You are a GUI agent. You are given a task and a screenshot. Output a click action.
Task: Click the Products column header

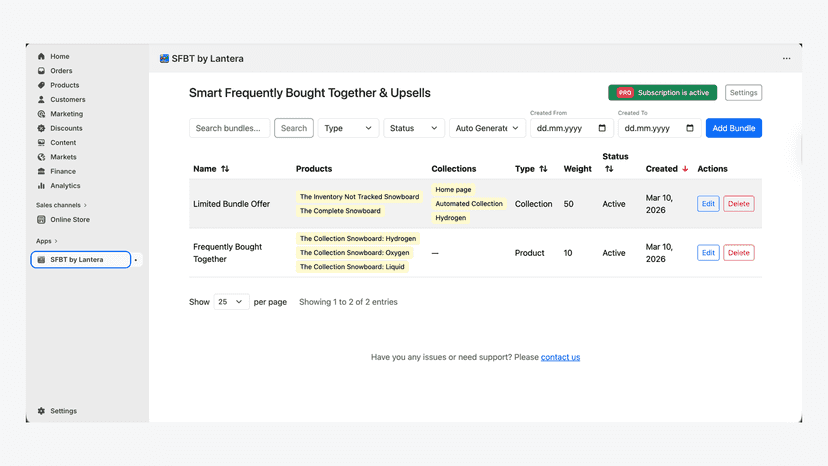tap(314, 169)
